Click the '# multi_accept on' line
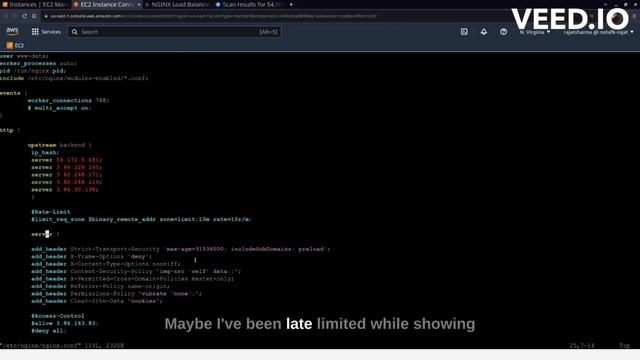Image resolution: width=640 pixels, height=360 pixels. coord(60,108)
